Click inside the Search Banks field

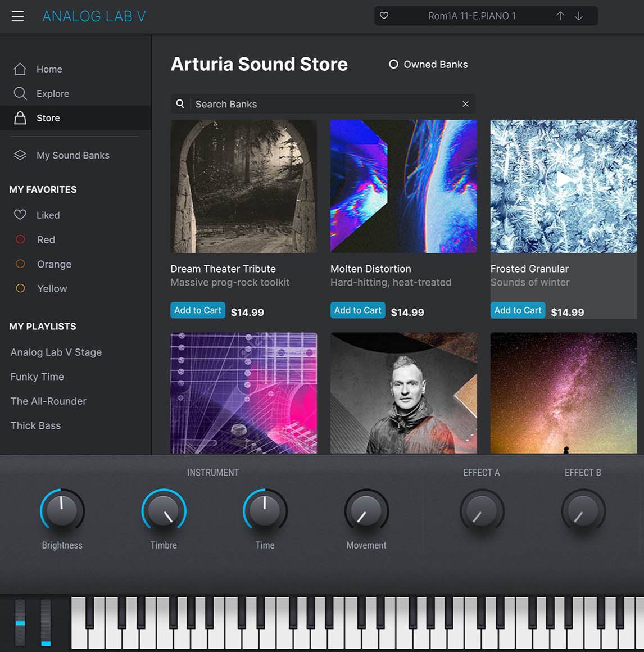(x=323, y=104)
